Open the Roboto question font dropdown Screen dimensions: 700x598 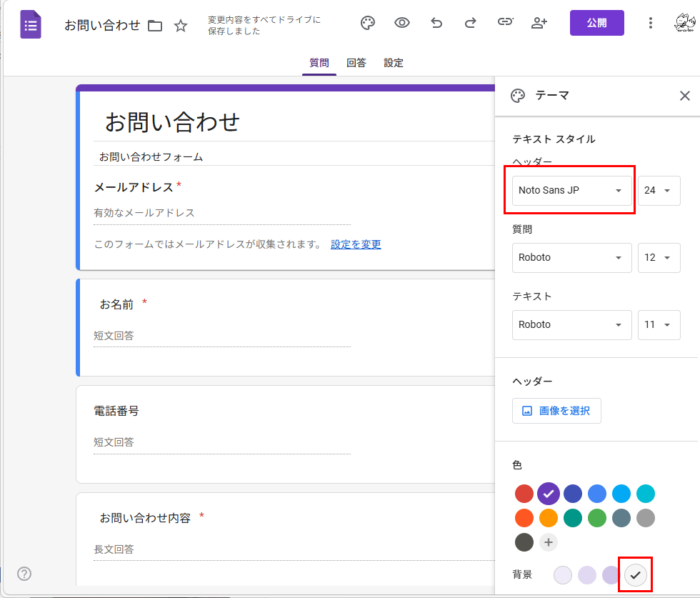point(571,258)
